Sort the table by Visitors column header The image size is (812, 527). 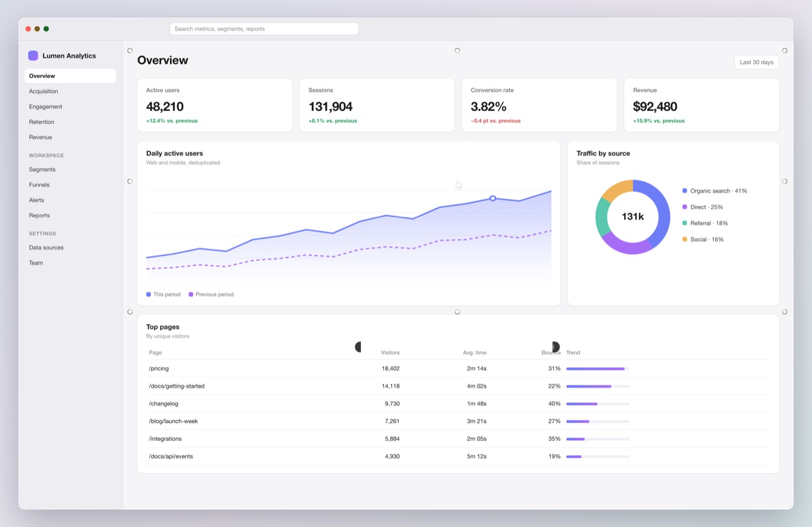(390, 353)
